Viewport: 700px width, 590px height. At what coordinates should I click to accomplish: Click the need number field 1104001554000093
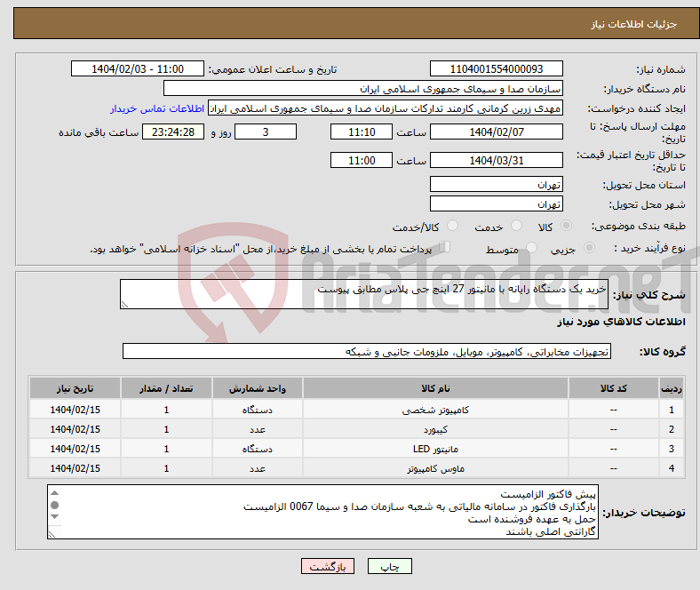click(x=497, y=68)
